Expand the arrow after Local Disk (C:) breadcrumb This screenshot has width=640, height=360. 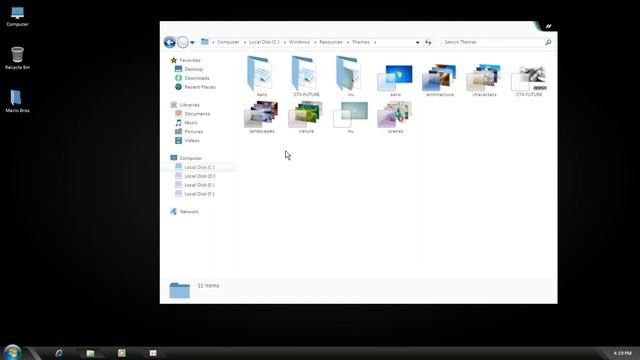(x=284, y=42)
